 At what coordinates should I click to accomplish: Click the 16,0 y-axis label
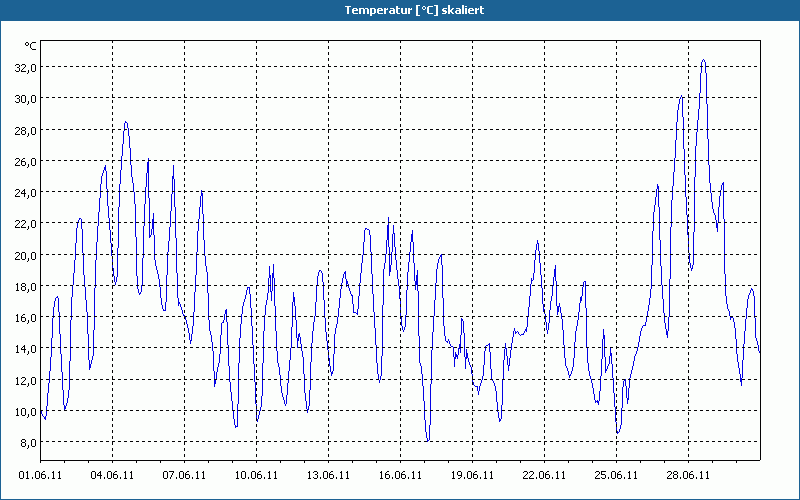[x=26, y=317]
